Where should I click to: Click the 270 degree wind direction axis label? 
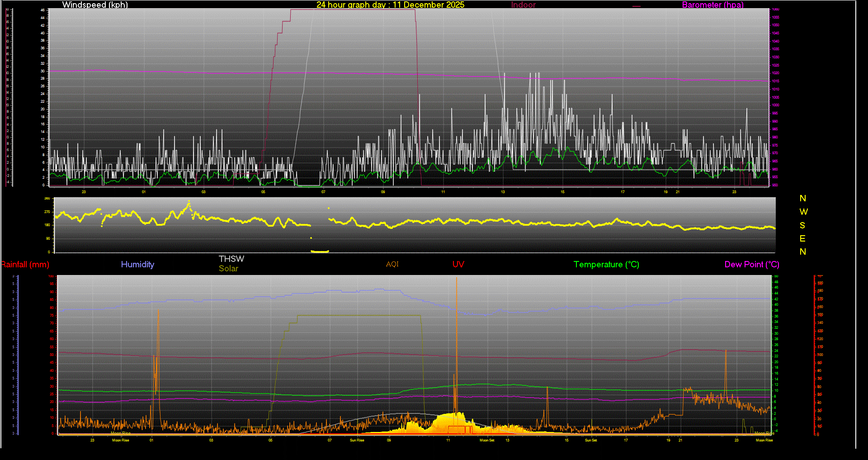point(47,212)
